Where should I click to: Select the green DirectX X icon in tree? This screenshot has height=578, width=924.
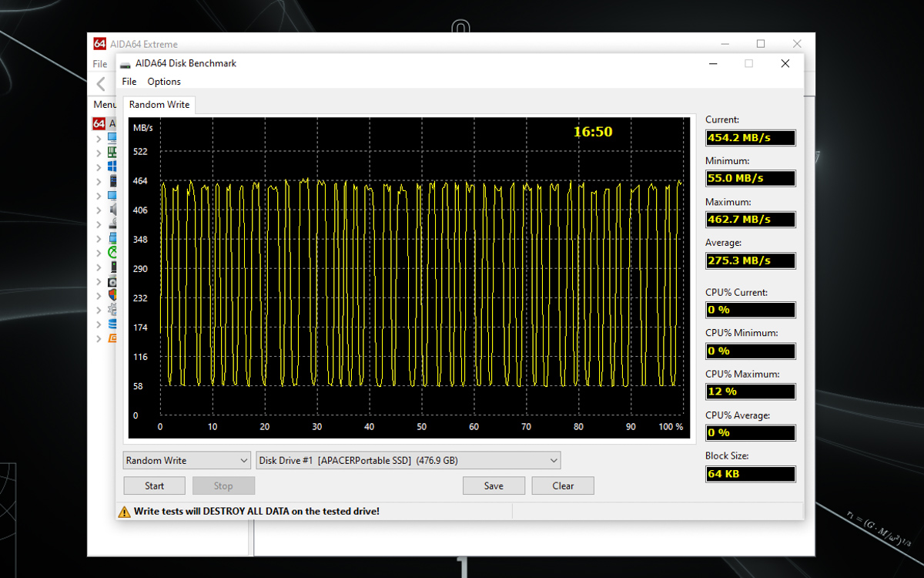pos(112,252)
